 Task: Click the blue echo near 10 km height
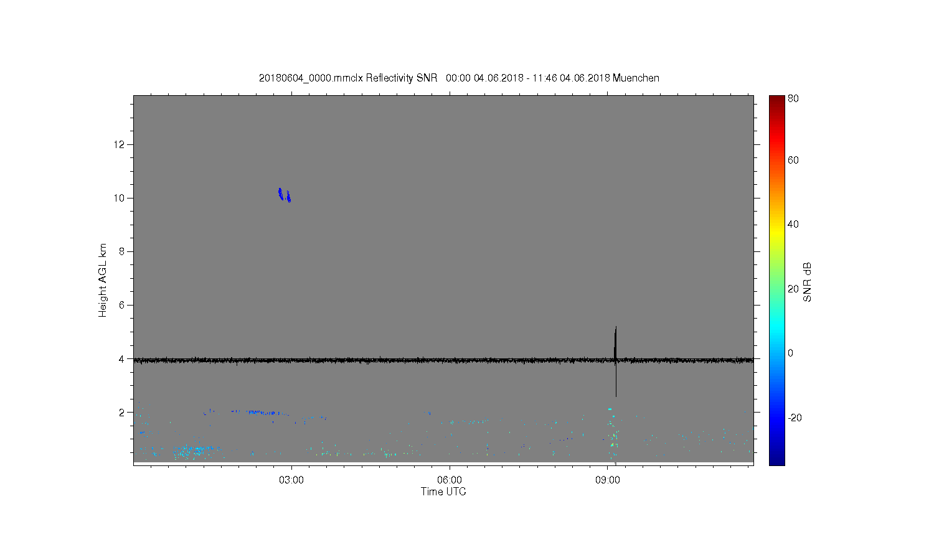point(285,195)
